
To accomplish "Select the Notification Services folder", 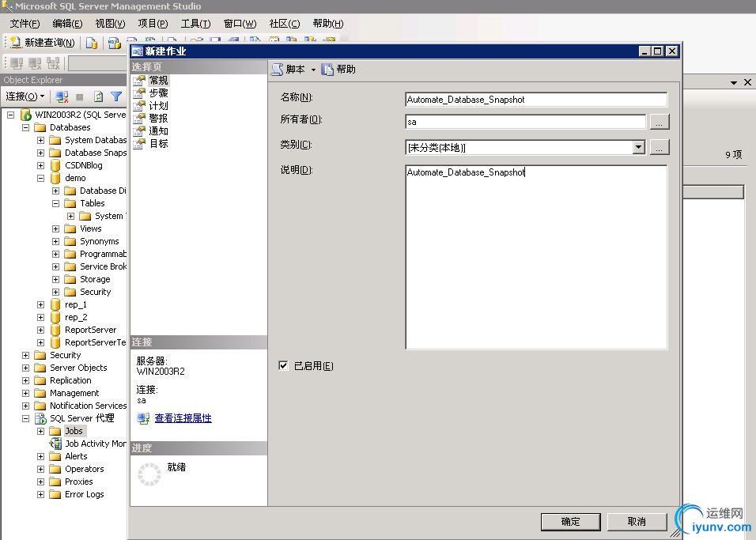I will point(89,406).
